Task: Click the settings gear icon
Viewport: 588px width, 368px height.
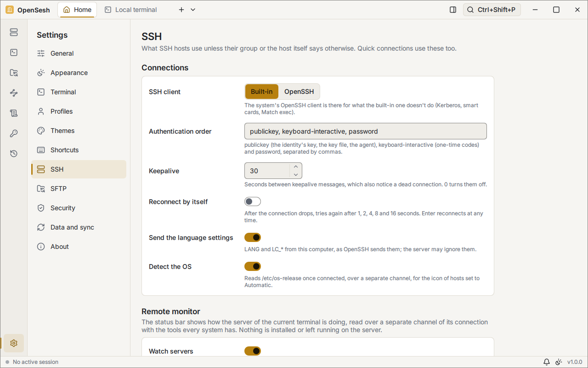Action: (x=14, y=343)
